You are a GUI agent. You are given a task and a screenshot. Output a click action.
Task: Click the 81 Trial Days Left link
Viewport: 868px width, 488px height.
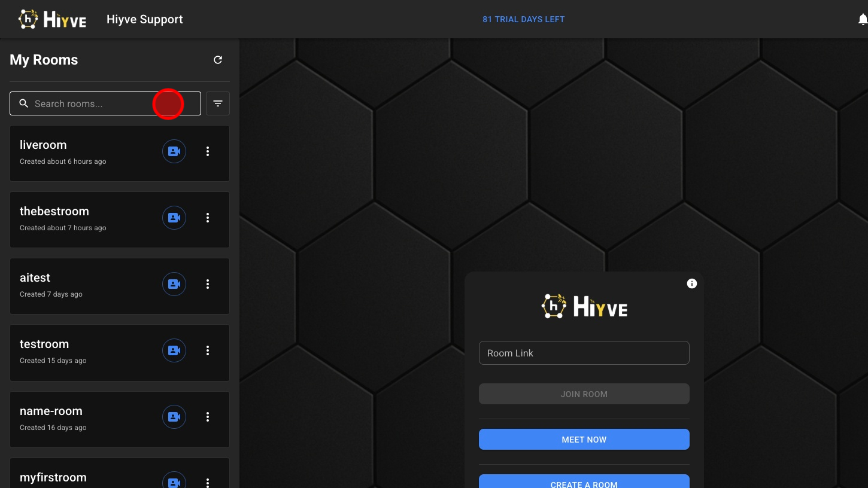523,19
